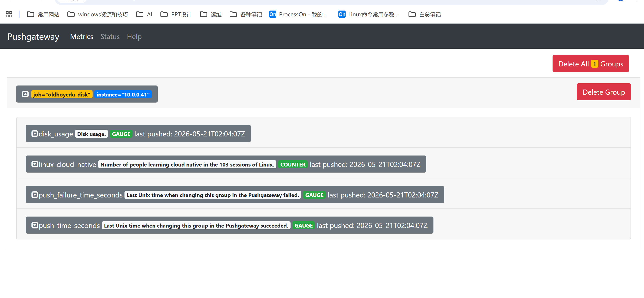Click the push_time_seconds last pushed timestamp

point(372,225)
